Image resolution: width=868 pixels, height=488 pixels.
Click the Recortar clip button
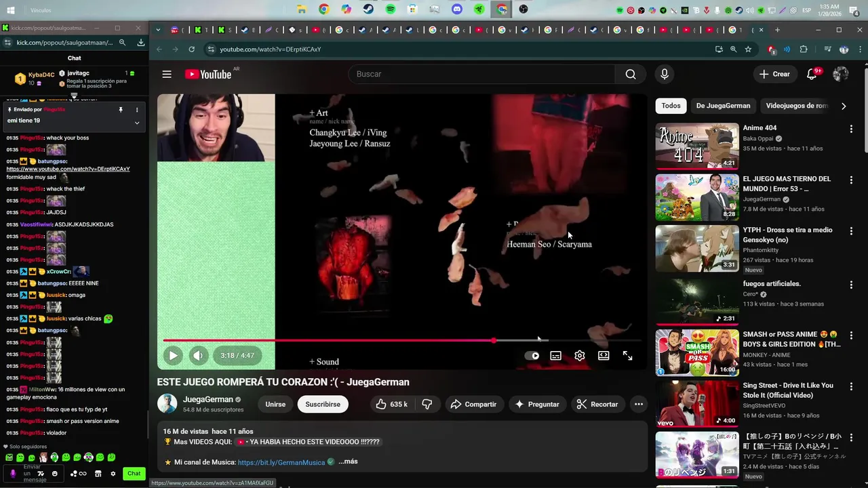pyautogui.click(x=597, y=404)
